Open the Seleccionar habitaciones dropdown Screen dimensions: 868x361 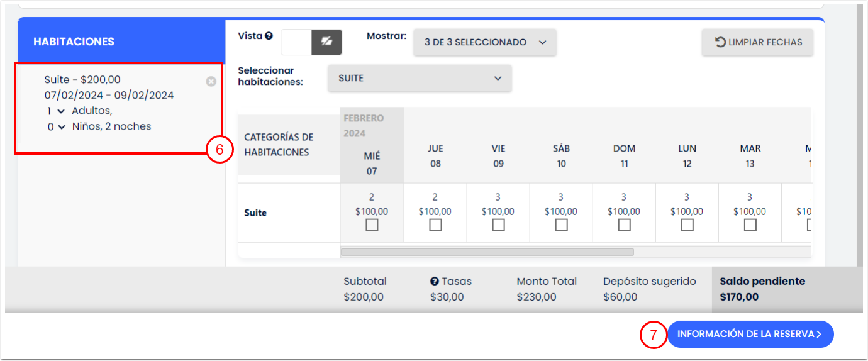coord(420,79)
